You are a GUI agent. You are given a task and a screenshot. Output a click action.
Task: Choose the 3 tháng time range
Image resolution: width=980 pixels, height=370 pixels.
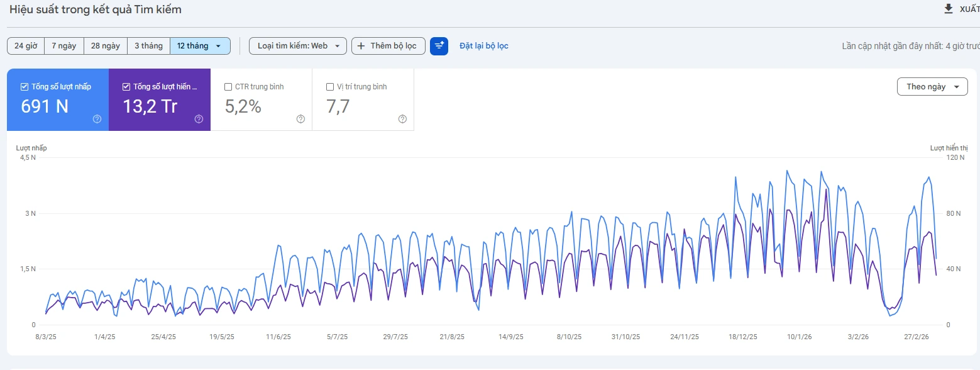coord(148,46)
